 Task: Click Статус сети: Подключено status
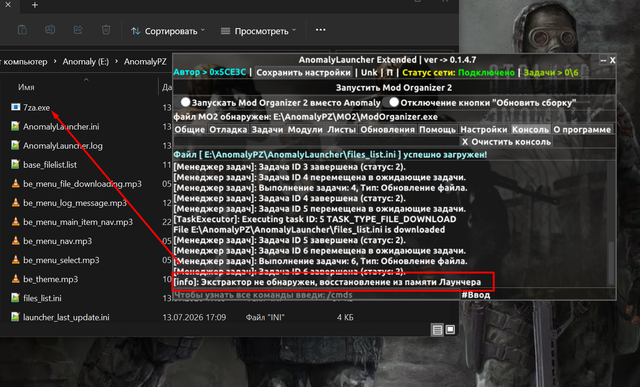(458, 73)
